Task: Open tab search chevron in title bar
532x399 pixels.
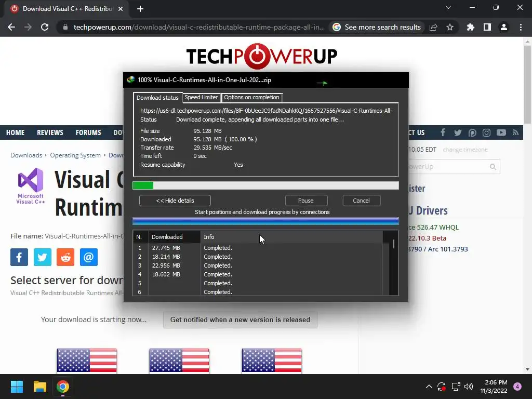Action: click(448, 7)
